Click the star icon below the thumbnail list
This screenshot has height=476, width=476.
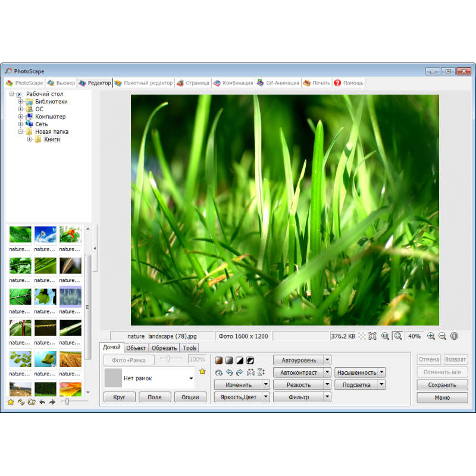tap(11, 402)
